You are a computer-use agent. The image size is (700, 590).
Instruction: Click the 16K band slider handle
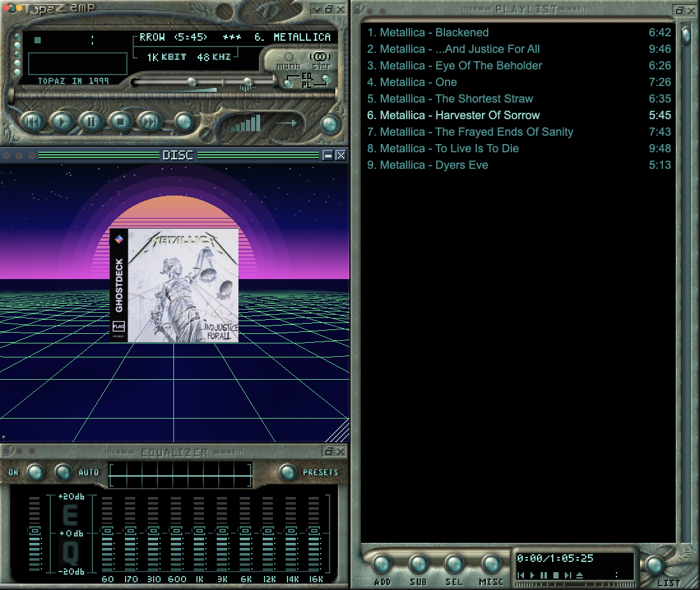coord(314,531)
